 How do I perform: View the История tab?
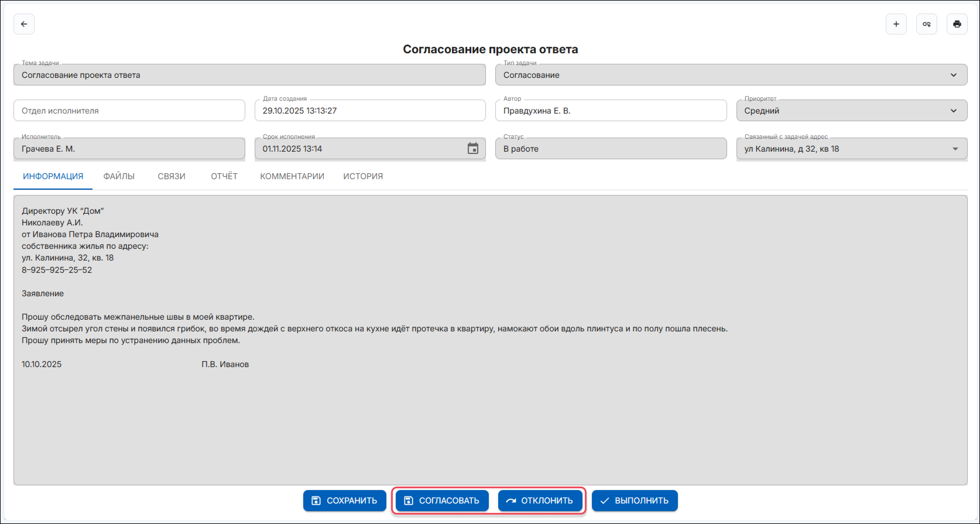[363, 176]
